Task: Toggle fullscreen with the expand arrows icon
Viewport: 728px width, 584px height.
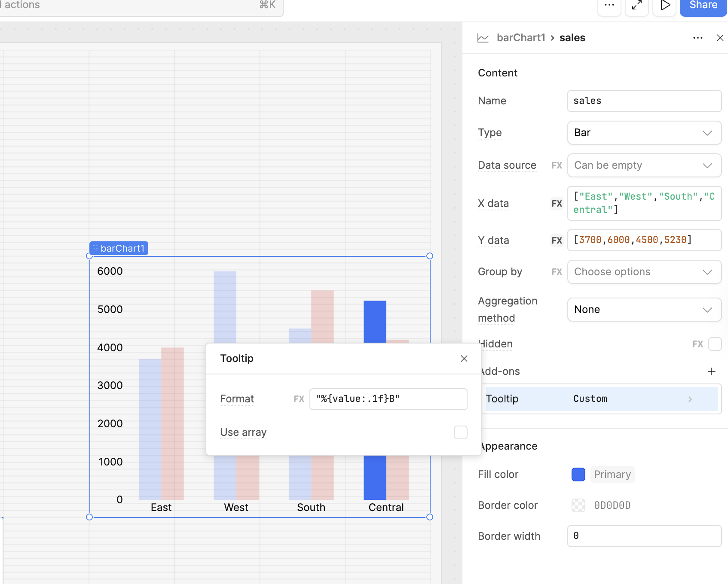Action: [636, 5]
